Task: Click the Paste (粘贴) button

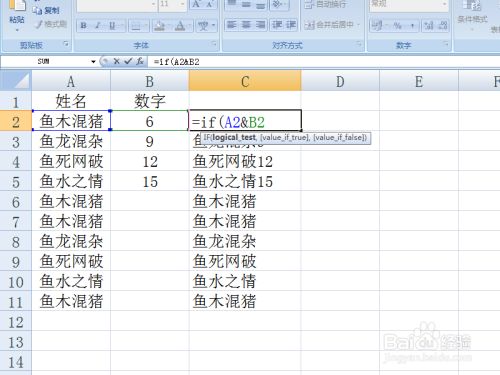Action: pyautogui.click(x=17, y=12)
